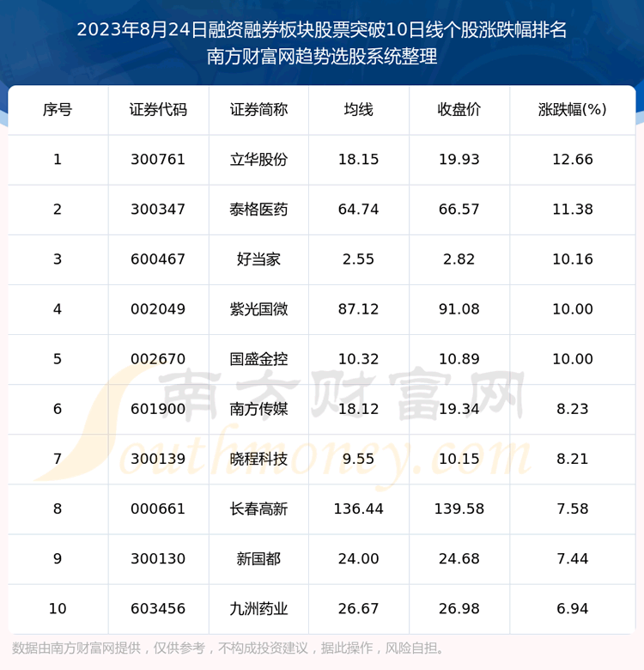Image resolution: width=644 pixels, height=670 pixels.
Task: Click moving average 24.00
Action: click(x=358, y=559)
